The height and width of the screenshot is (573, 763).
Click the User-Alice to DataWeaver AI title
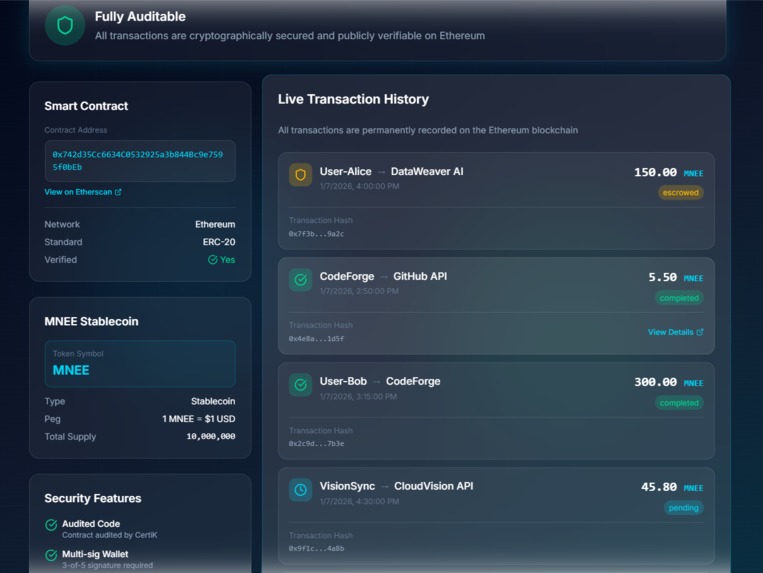391,172
